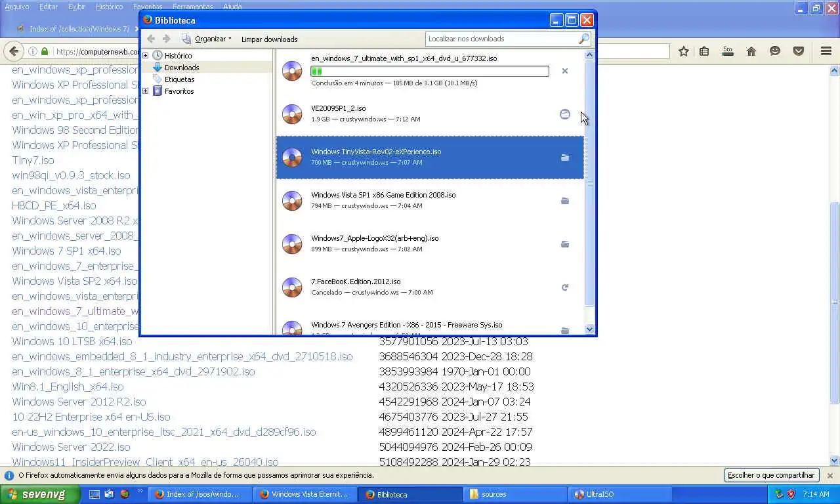840x504 pixels.
Task: Open containing folder for VE2009SP1_2.iso
Action: click(564, 114)
